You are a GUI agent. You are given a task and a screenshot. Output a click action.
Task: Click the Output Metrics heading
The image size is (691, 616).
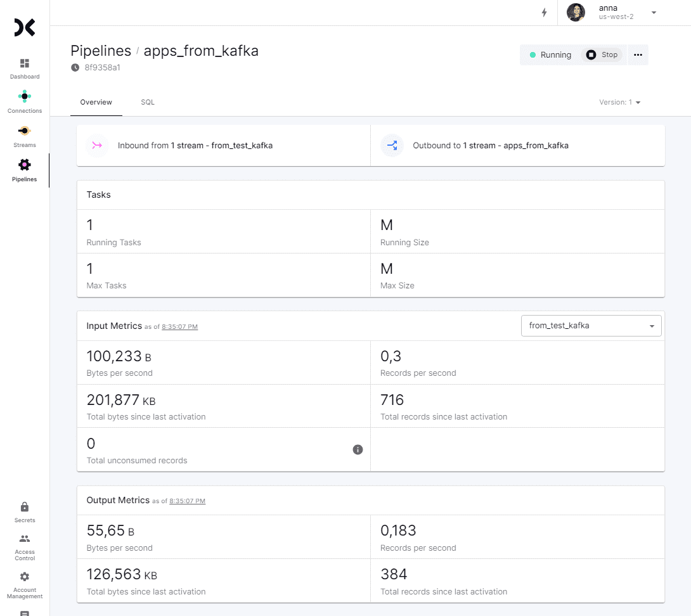[118, 500]
